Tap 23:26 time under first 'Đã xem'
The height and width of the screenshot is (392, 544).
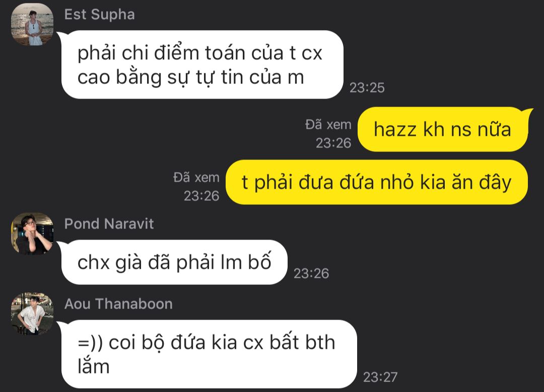[333, 143]
